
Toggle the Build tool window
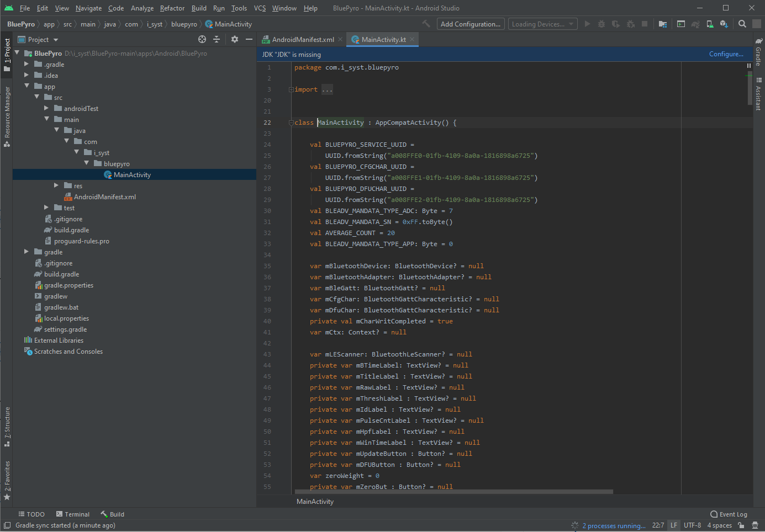(113, 514)
